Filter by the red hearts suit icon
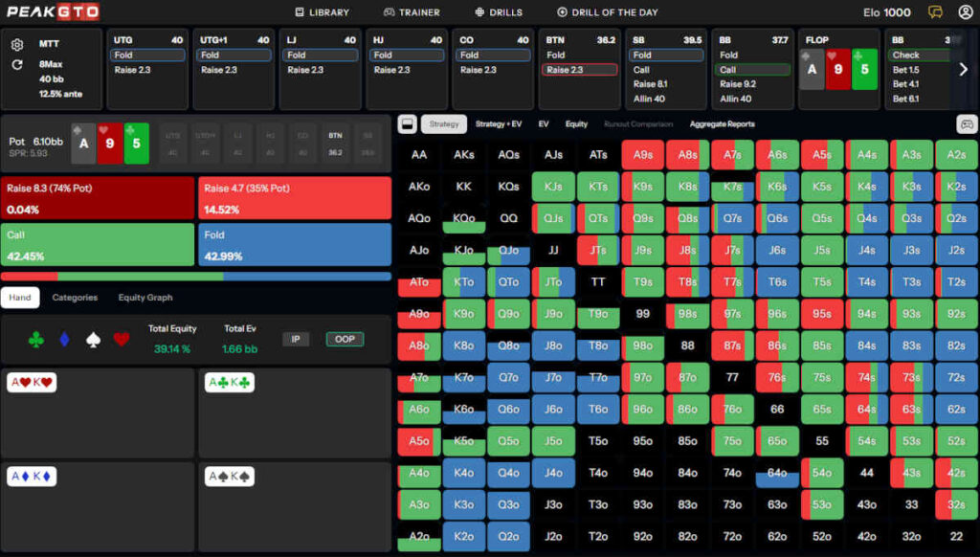The height and width of the screenshot is (557, 980). pos(121,339)
